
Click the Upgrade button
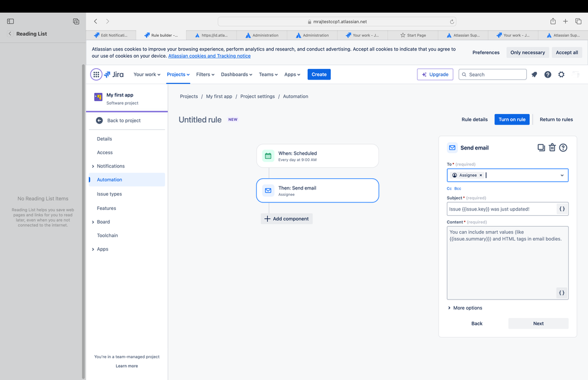435,75
